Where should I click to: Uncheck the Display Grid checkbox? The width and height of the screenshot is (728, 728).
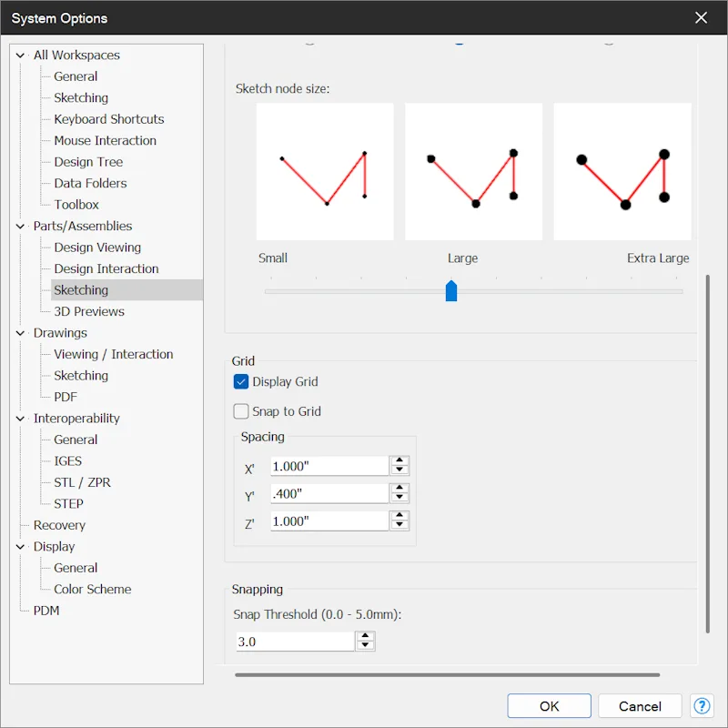pos(241,381)
